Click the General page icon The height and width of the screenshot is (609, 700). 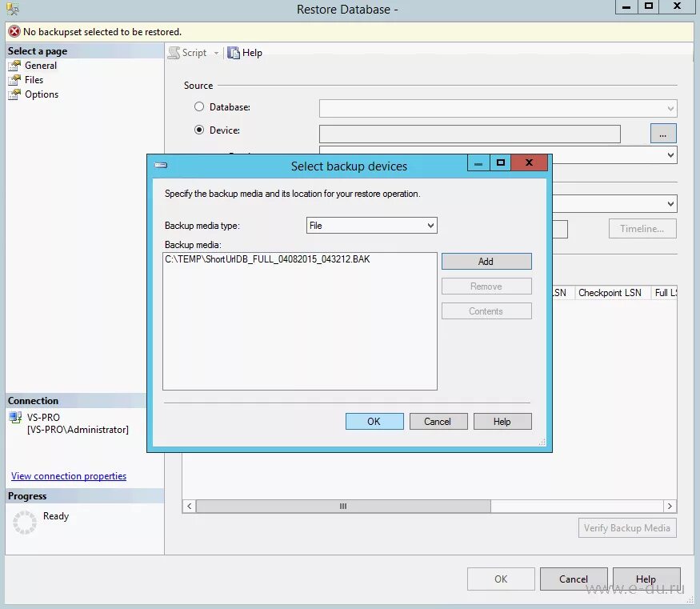coord(14,66)
